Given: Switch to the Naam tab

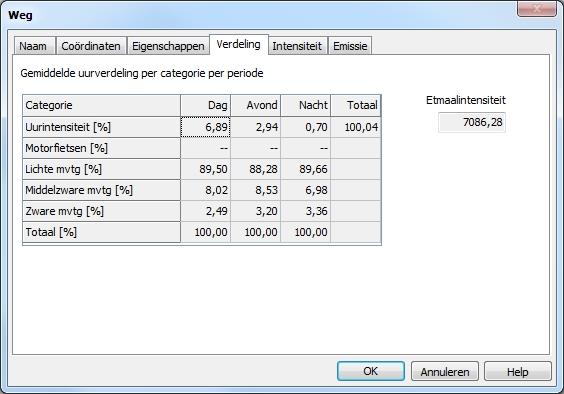Looking at the screenshot, I should pyautogui.click(x=35, y=46).
